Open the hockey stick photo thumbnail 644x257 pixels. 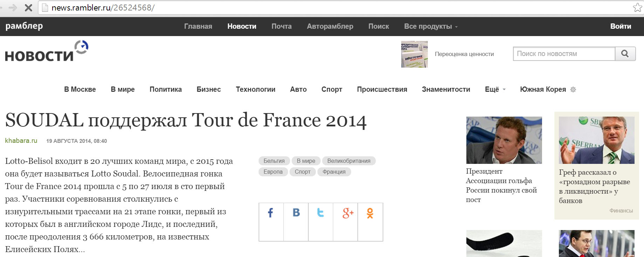pos(504,244)
